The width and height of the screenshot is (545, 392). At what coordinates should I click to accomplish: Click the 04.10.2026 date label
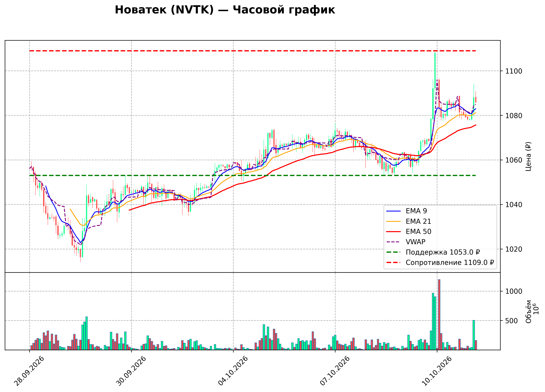tap(233, 371)
